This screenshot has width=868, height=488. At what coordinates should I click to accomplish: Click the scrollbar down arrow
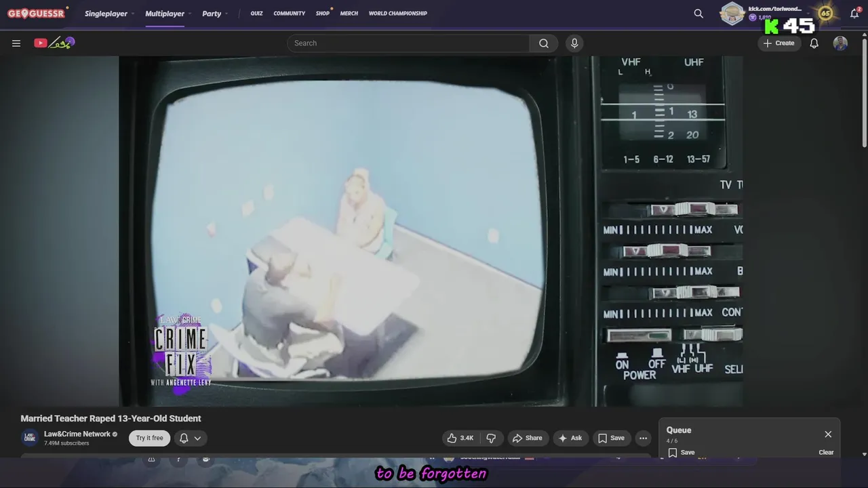[864, 453]
